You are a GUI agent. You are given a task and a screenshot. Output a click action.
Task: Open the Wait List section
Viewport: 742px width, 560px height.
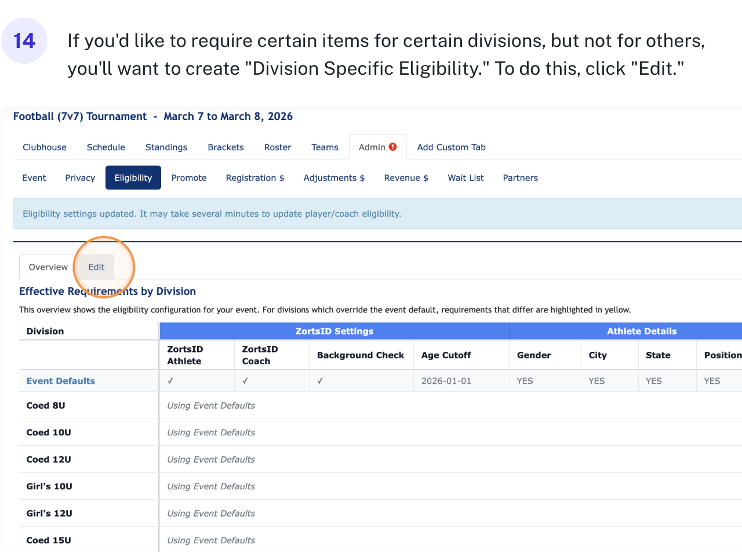(x=465, y=178)
